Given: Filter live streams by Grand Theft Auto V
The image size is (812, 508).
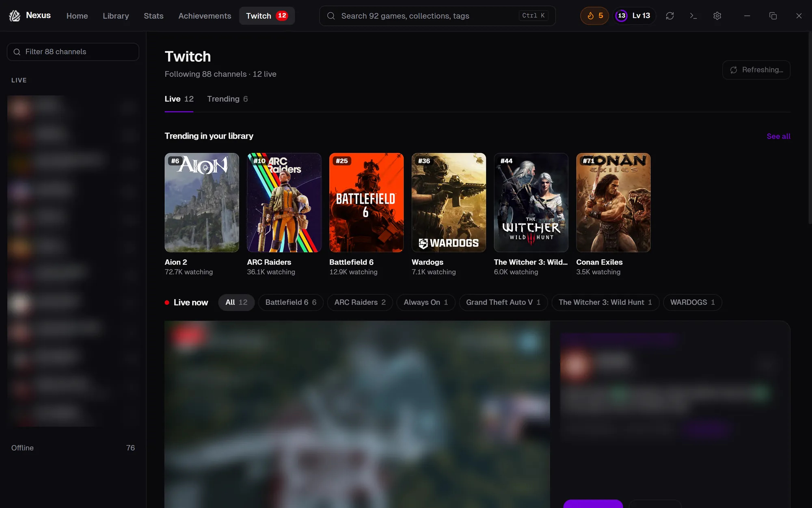Looking at the screenshot, I should 503,302.
